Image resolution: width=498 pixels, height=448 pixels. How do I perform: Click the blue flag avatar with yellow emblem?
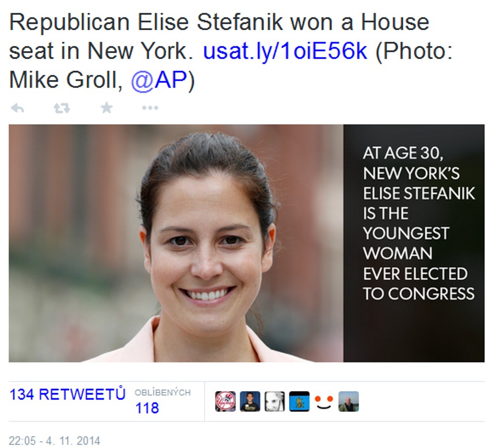coord(299,401)
